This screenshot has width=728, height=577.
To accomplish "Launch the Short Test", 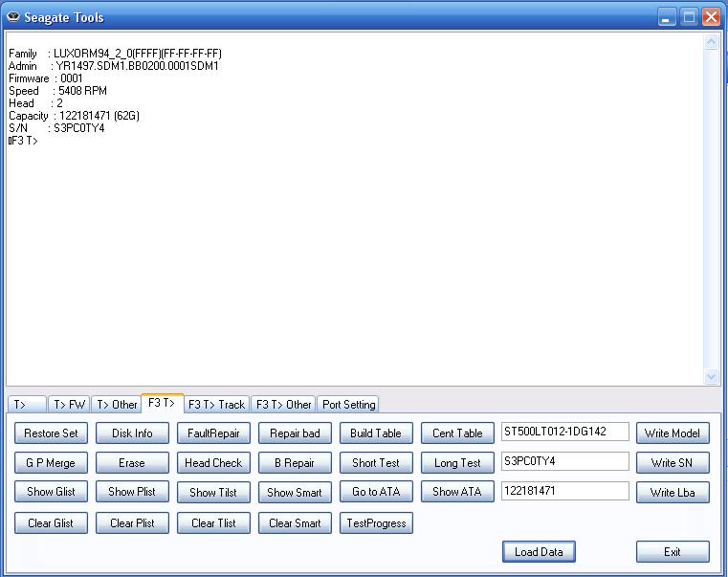I will (376, 463).
